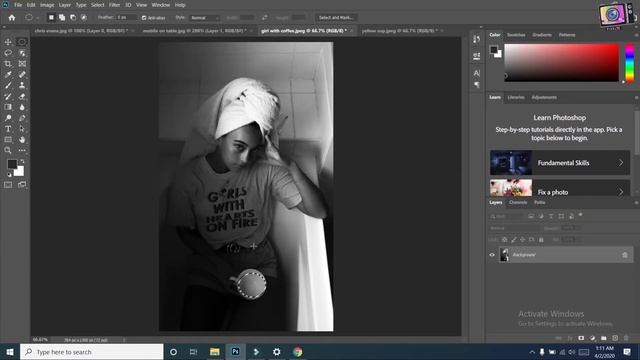Toggle the Anti-alias checkbox
640x360 pixels.
(144, 18)
